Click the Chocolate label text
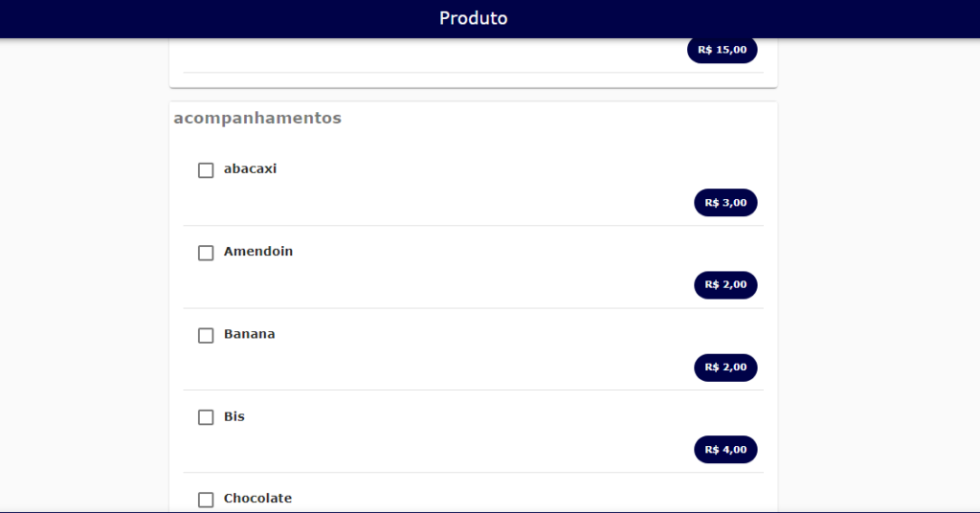 point(257,498)
